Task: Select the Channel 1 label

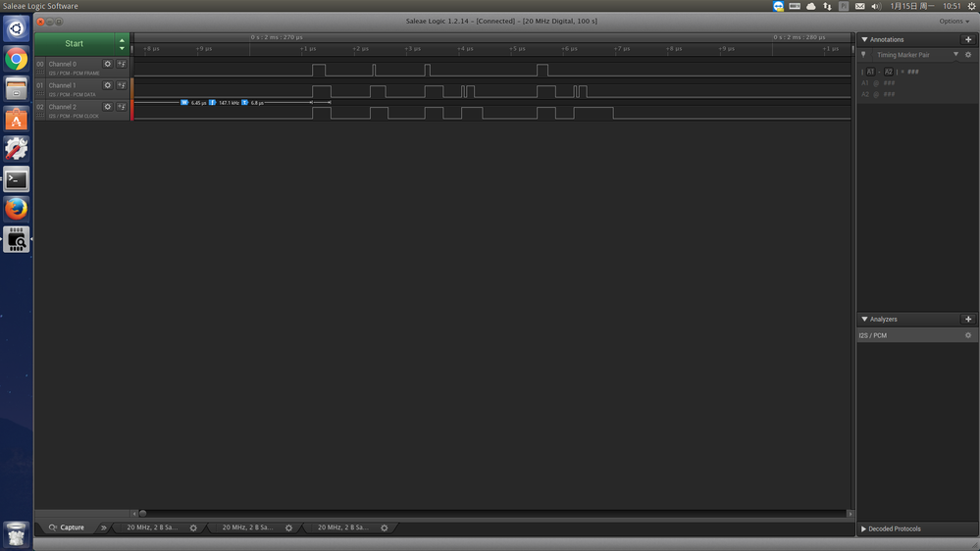Action: coord(62,85)
